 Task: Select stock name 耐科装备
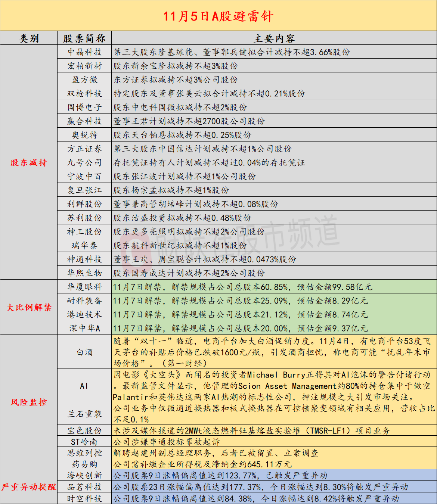[84, 301]
